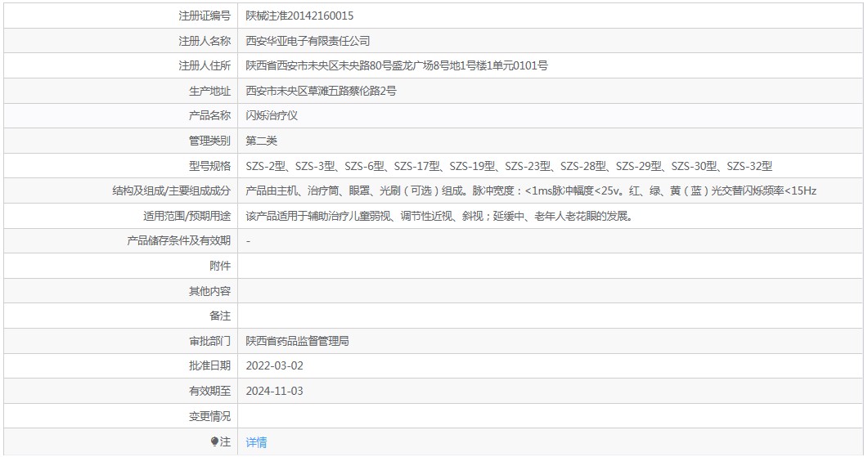
Task: Click the 适用范围/预期用途 label
Action: point(187,216)
